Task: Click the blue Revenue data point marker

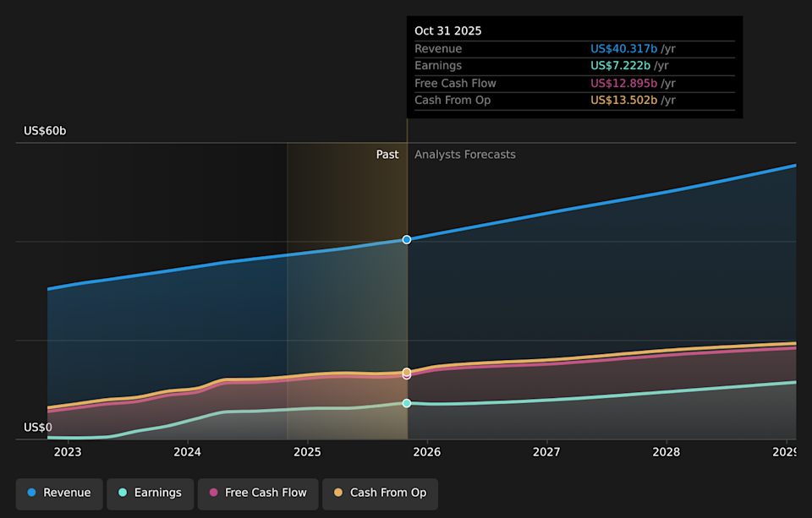Action: [x=407, y=240]
